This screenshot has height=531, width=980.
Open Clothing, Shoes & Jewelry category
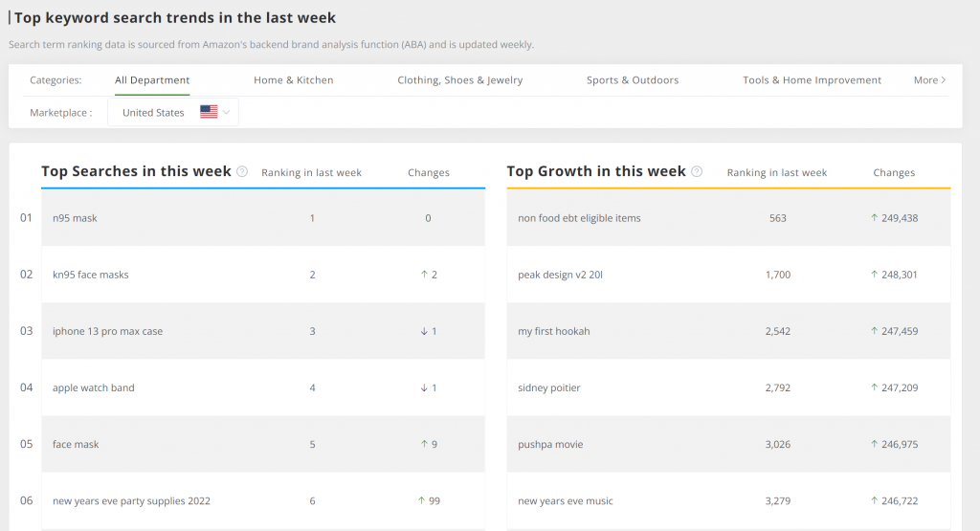click(460, 80)
